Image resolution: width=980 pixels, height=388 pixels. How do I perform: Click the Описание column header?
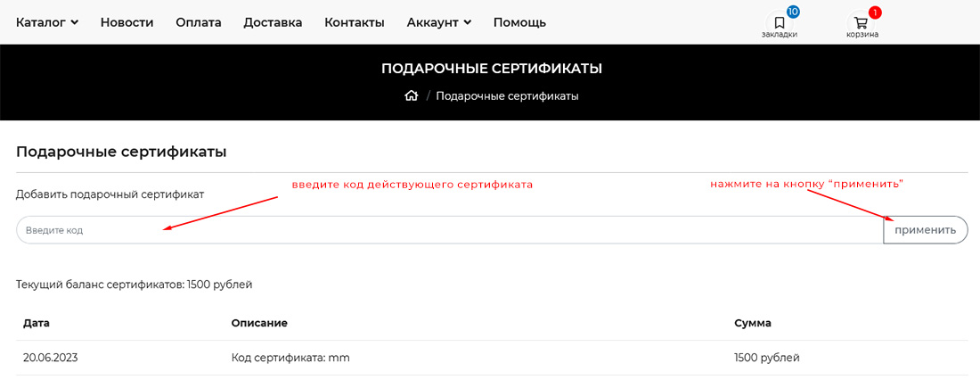point(259,323)
